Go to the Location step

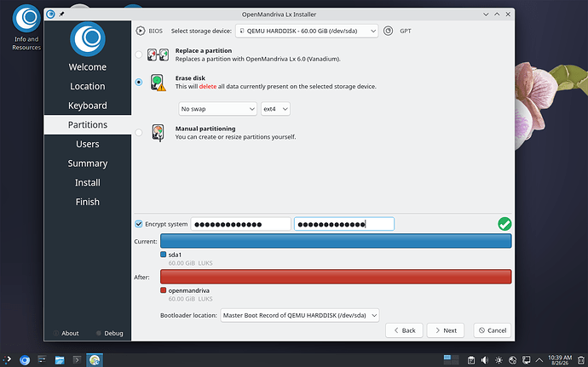[x=88, y=86]
